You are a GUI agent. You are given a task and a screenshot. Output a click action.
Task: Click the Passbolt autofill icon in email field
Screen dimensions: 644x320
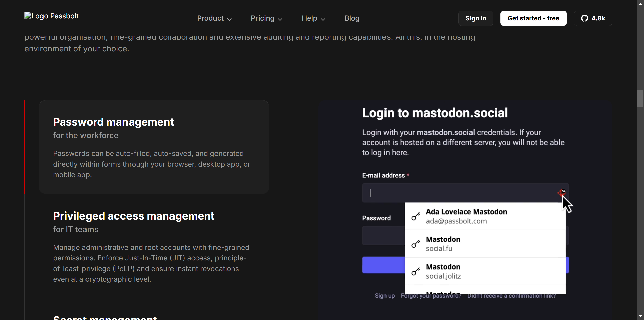point(561,193)
